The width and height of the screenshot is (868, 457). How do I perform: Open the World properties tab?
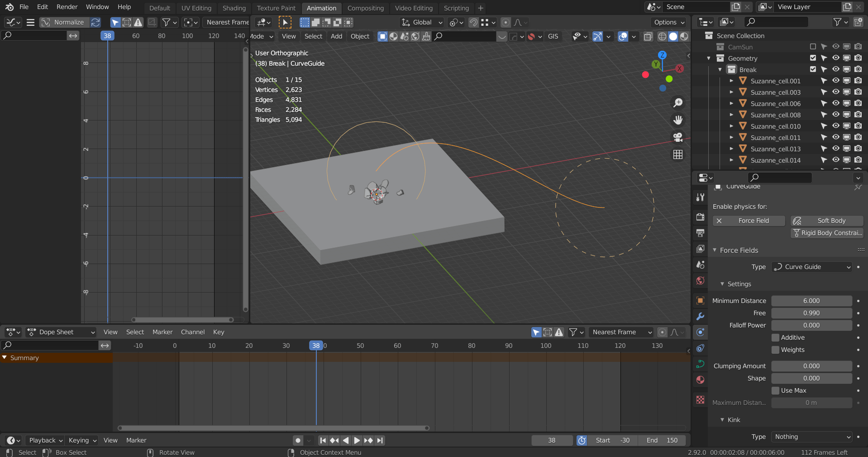[700, 280]
